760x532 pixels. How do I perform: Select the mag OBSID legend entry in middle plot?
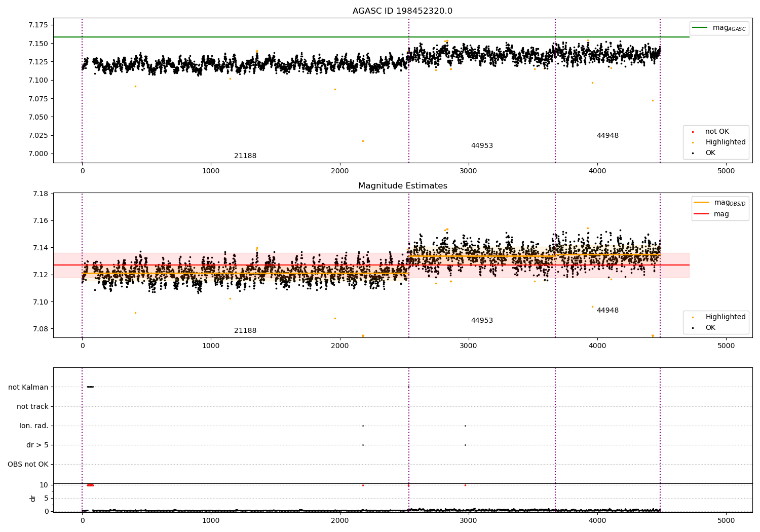coord(719,203)
